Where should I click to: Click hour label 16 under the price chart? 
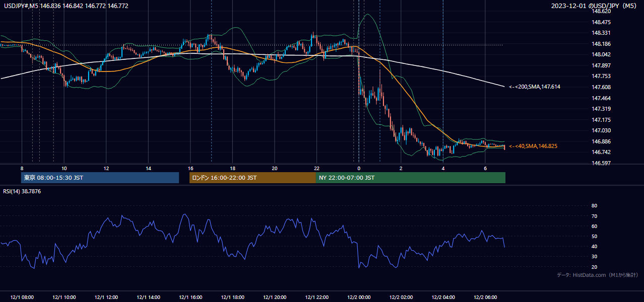click(x=190, y=168)
